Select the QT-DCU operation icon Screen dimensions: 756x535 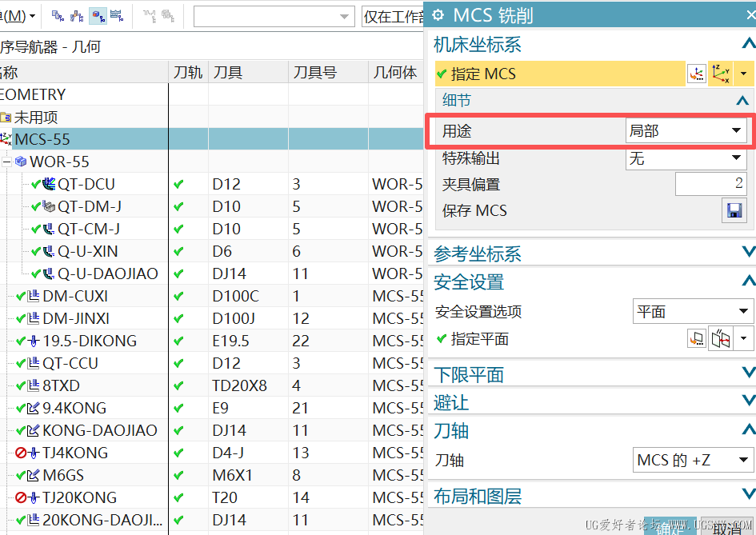tap(49, 184)
